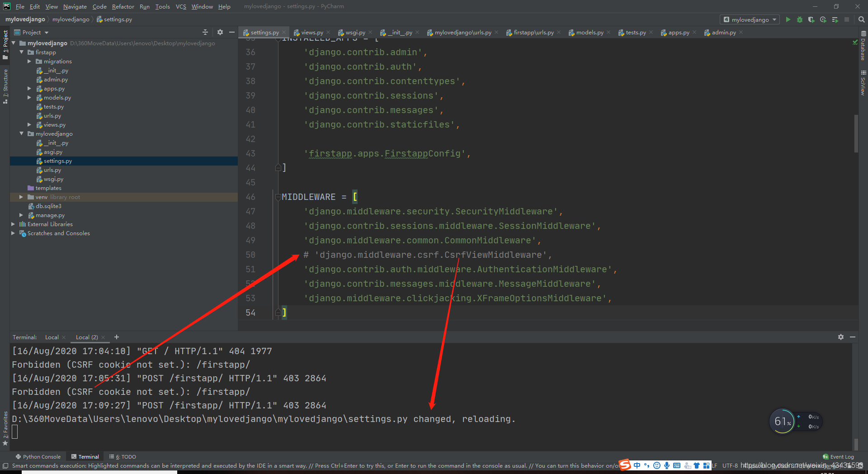Image resolution: width=868 pixels, height=474 pixels.
Task: Close the Local terminal tab
Action: coord(64,337)
